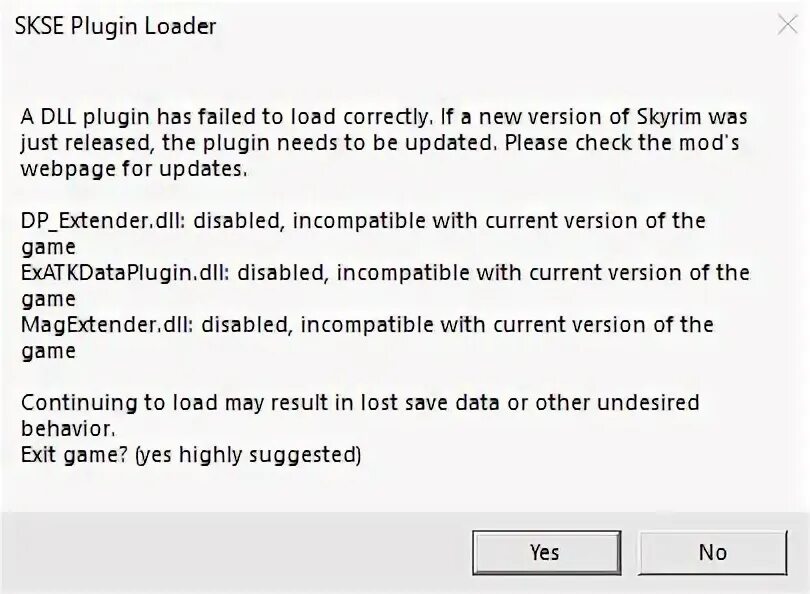The width and height of the screenshot is (810, 594).
Task: Click the word 'game' below ExATKDataPlugin.dll line
Action: click(48, 300)
